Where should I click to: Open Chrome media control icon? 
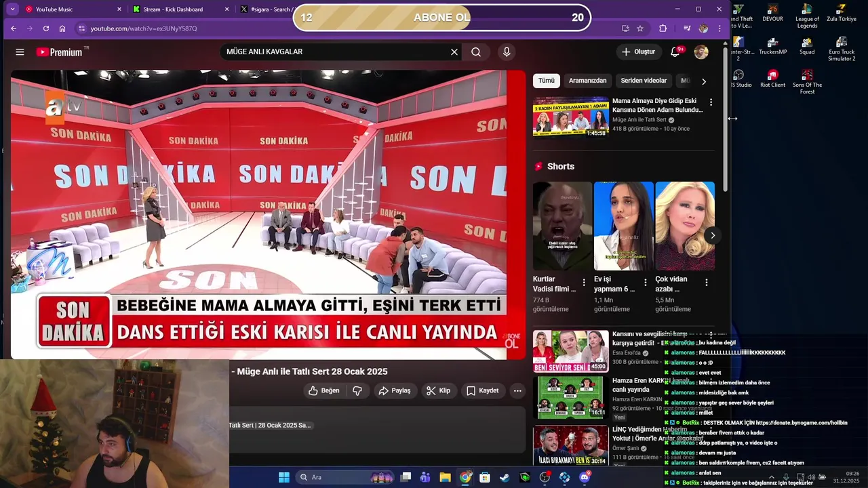pyautogui.click(x=687, y=28)
